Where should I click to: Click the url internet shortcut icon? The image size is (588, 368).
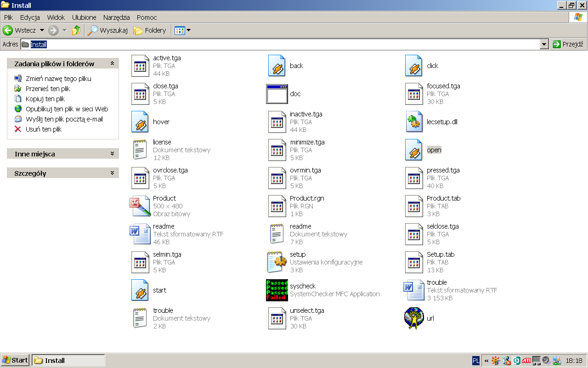pos(413,318)
